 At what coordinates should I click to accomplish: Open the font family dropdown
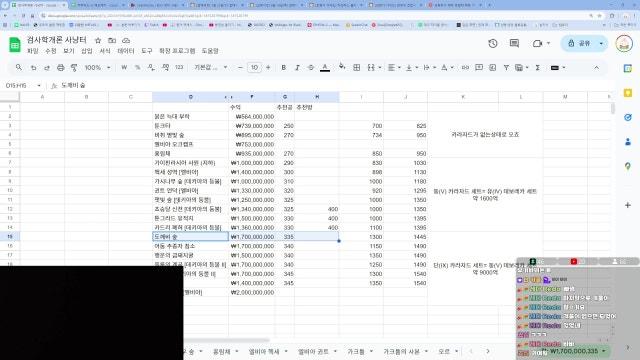tap(210, 68)
